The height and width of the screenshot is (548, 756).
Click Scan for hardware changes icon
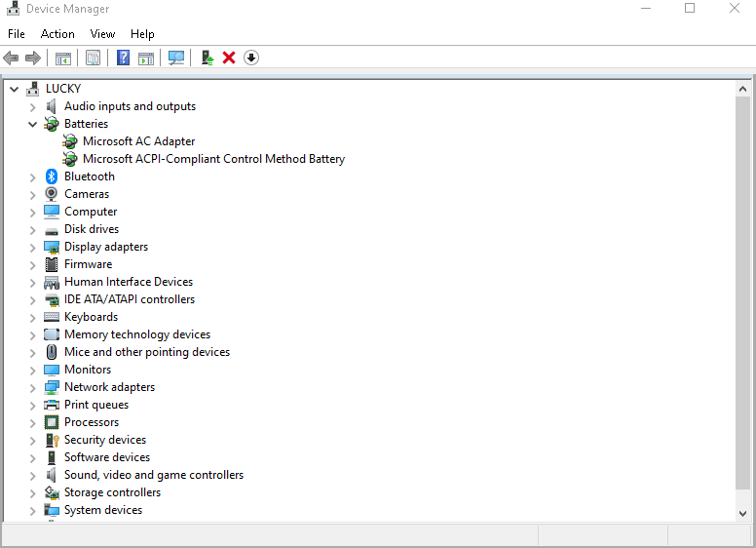[x=176, y=58]
